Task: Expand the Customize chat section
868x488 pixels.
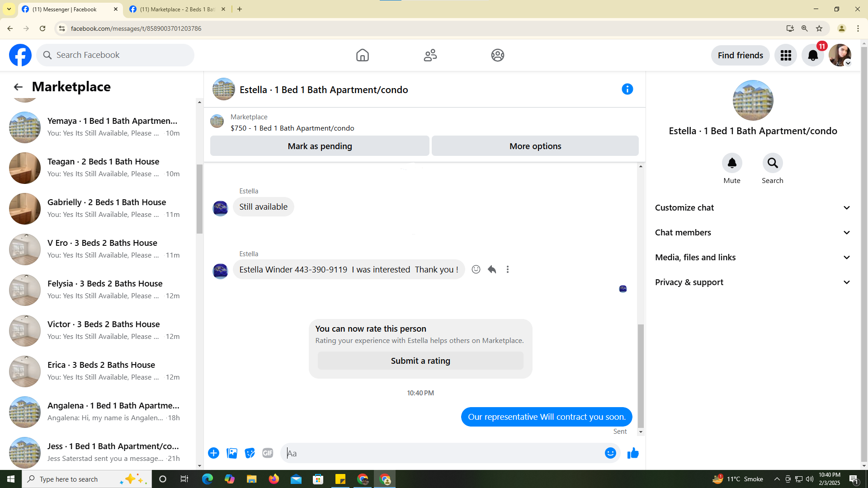Action: [753, 208]
